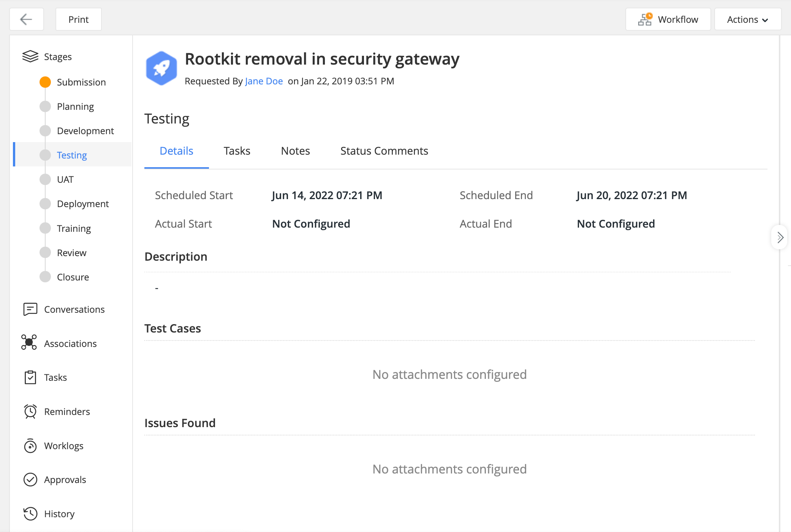Open Reminders via the alarm clock icon
This screenshot has width=791, height=532.
click(x=30, y=412)
